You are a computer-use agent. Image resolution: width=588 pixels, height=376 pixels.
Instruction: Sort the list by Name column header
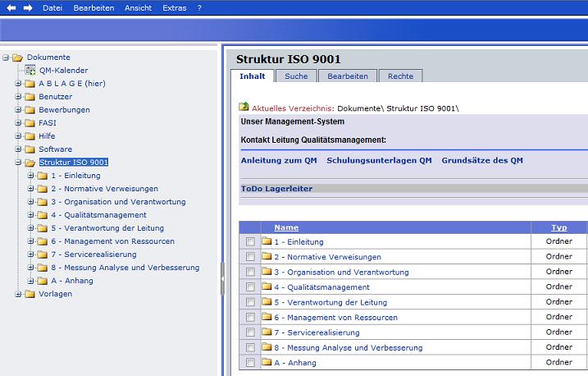[286, 227]
